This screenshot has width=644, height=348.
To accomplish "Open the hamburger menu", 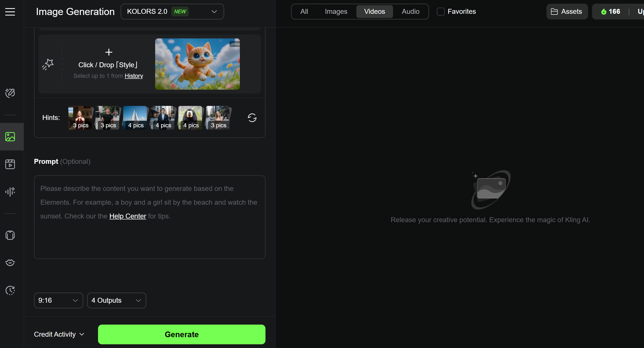I will pos(10,12).
